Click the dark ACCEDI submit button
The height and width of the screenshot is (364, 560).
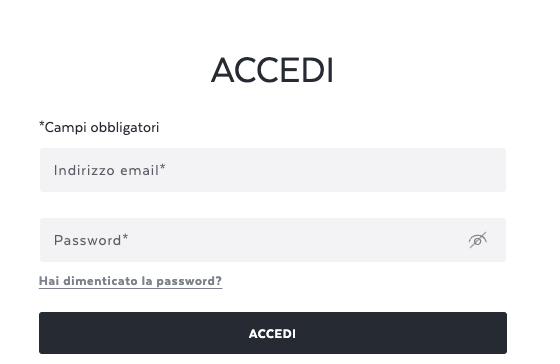pos(273,333)
